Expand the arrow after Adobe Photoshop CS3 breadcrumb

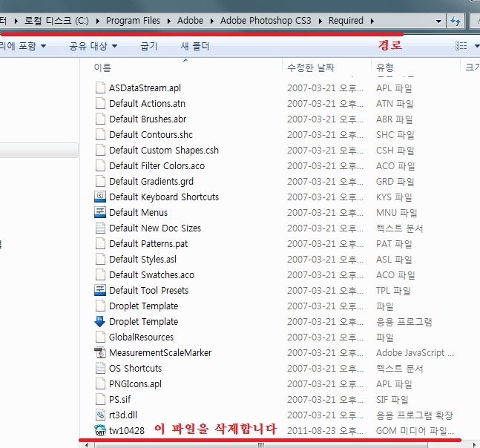pos(320,21)
